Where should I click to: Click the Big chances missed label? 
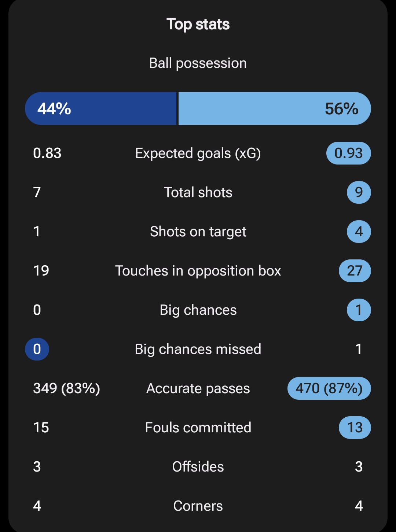[x=198, y=349]
